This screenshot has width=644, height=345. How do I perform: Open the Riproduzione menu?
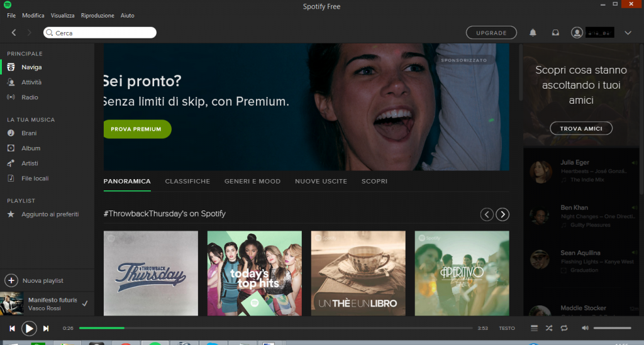point(97,16)
